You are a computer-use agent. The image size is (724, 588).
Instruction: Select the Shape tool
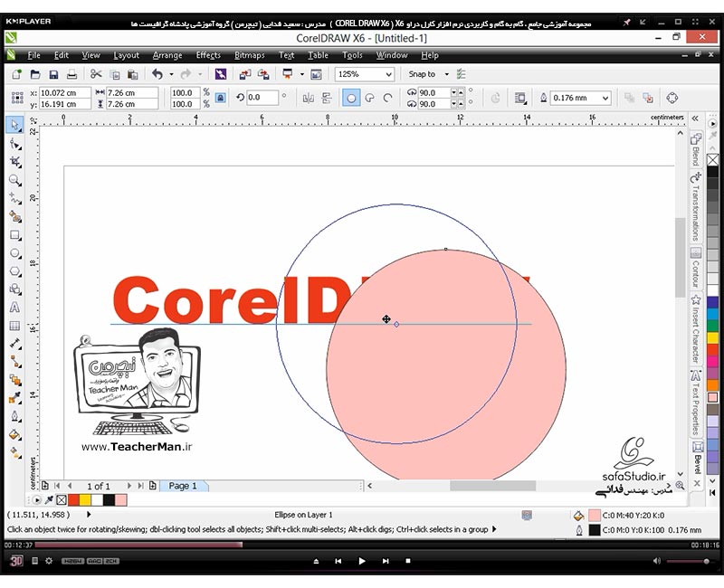(15, 144)
